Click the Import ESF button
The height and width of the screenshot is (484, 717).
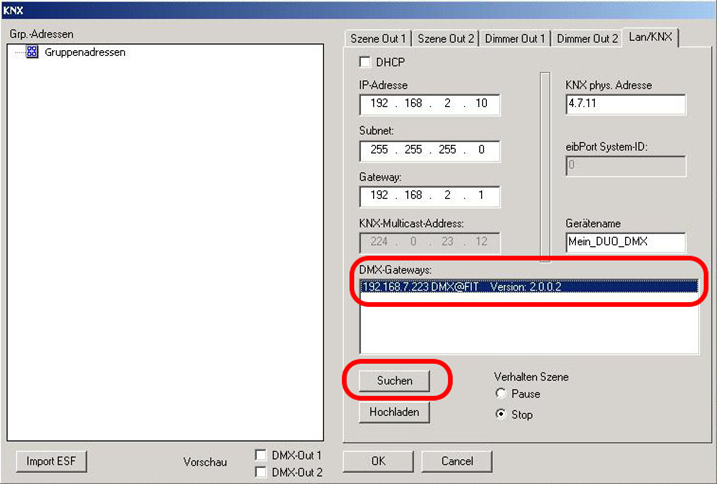51,461
